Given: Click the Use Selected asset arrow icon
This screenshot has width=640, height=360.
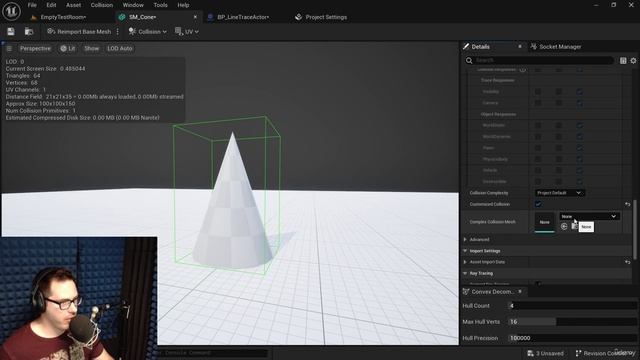Looking at the screenshot, I should (x=564, y=226).
